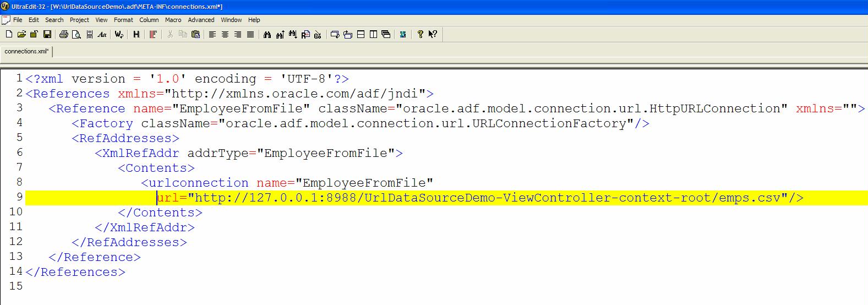Click the "</Reference>" closing tag on line 13
The width and height of the screenshot is (868, 305).
coord(95,257)
